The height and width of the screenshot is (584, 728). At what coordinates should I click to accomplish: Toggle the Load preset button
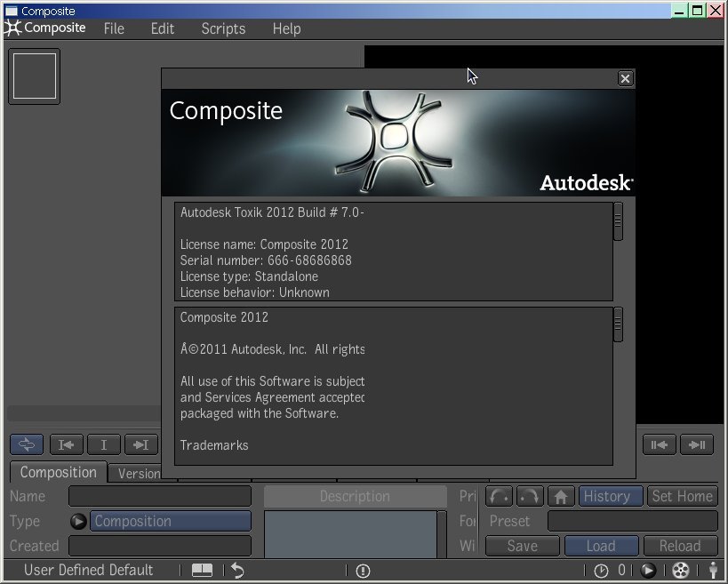pyautogui.click(x=601, y=546)
